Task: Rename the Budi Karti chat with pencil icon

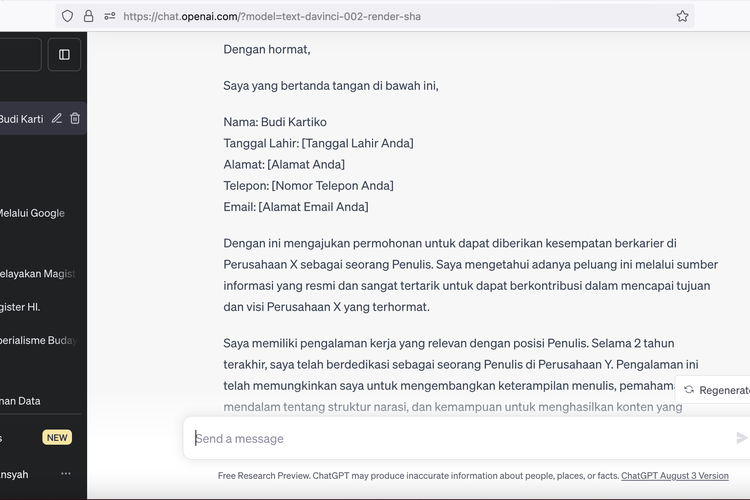Action: tap(57, 119)
